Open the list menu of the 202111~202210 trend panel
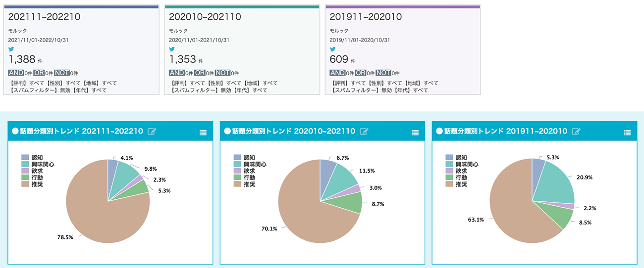Screen dimensions: 644x268 [x=203, y=132]
